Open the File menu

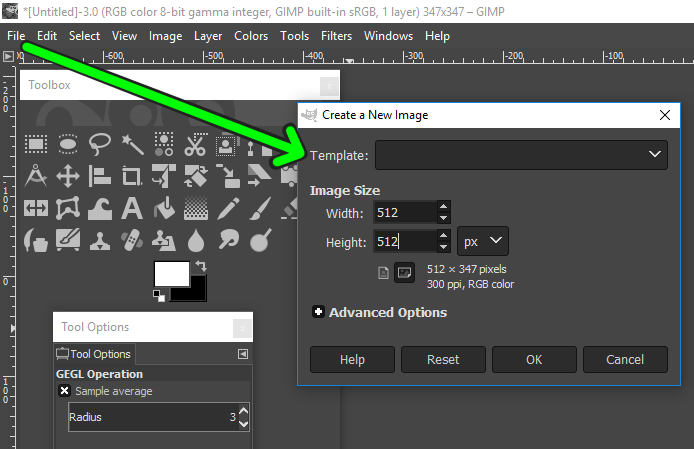[x=16, y=36]
